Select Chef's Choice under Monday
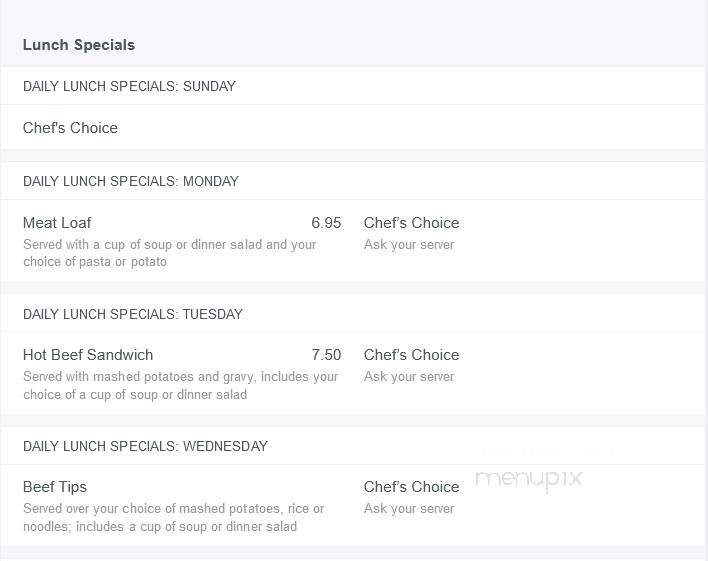 tap(411, 223)
